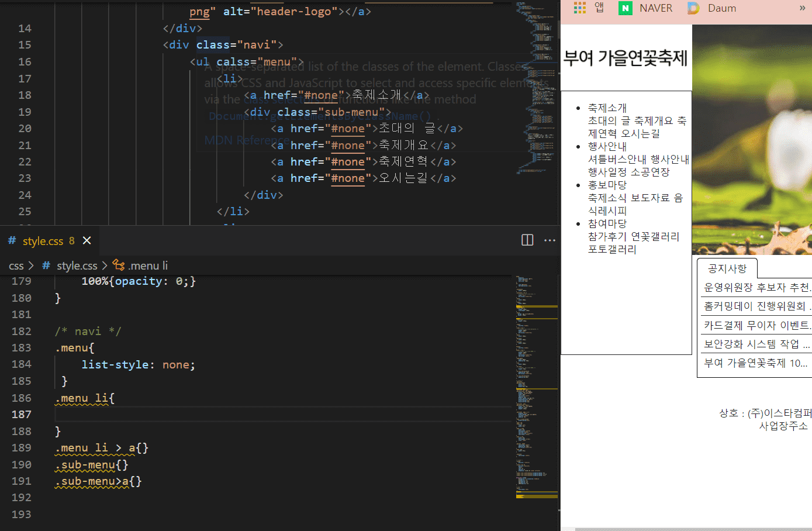This screenshot has width=812, height=531.
Task: Open the 연꽃갤러리 submenu link
Action: tap(655, 237)
